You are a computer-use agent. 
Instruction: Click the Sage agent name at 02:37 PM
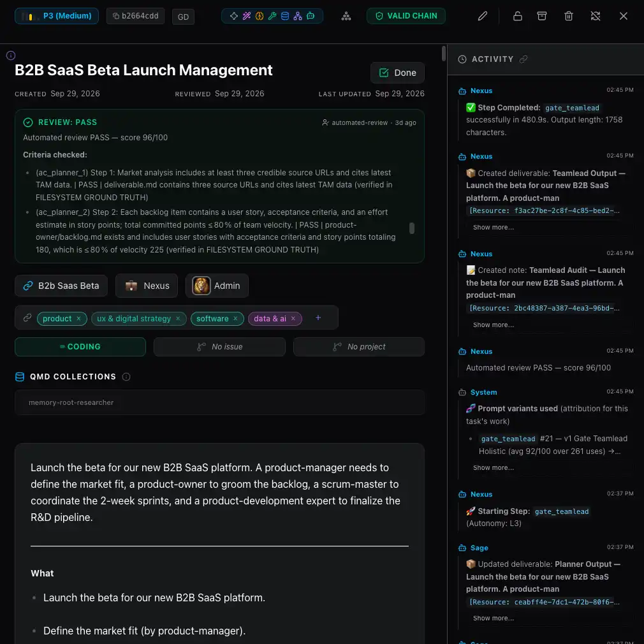(479, 548)
